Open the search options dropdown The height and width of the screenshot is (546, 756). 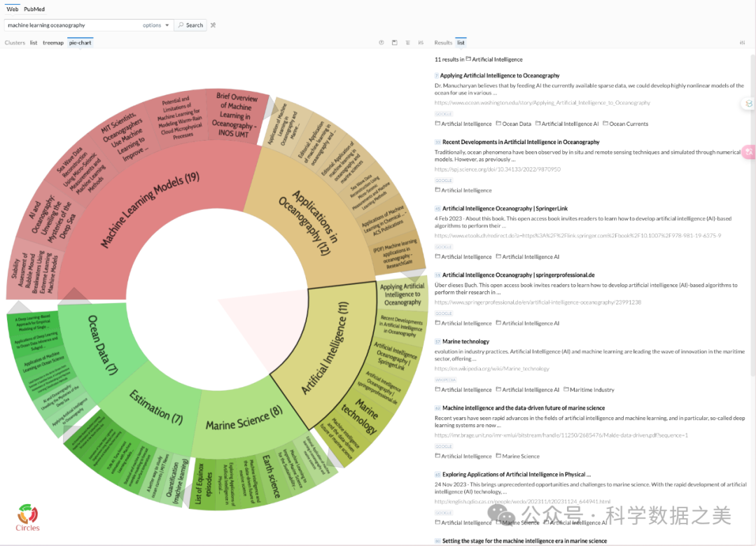coord(155,25)
